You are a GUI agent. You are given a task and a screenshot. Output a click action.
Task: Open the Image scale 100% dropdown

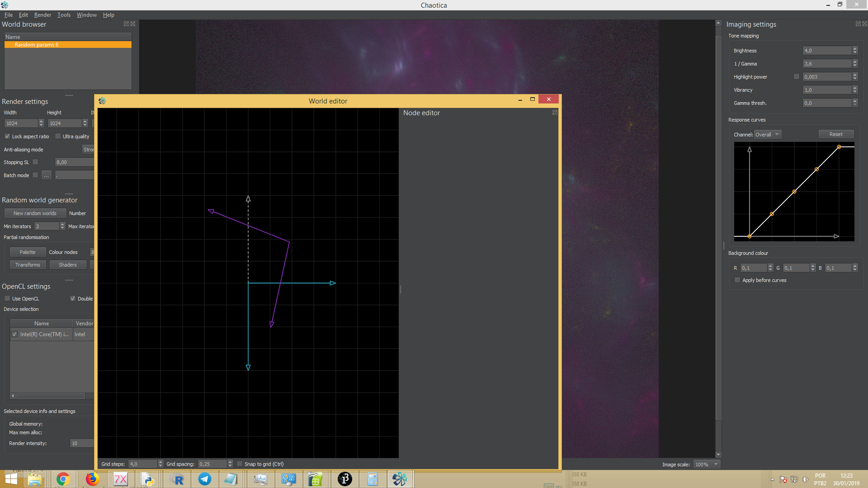click(707, 464)
